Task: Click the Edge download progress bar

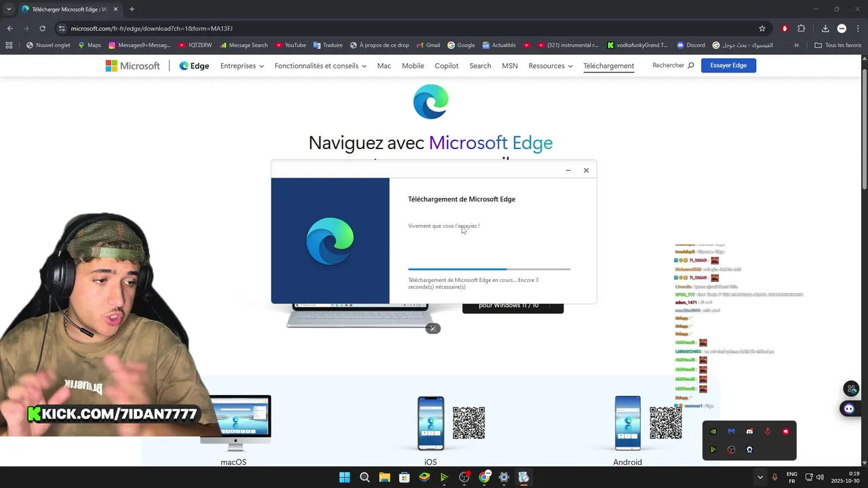Action: (489, 269)
